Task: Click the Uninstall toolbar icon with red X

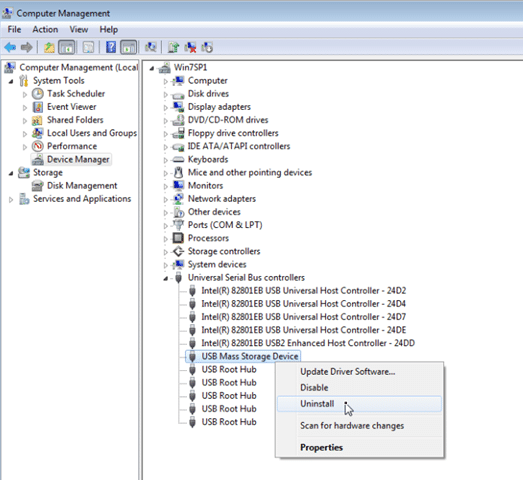Action: tap(190, 47)
